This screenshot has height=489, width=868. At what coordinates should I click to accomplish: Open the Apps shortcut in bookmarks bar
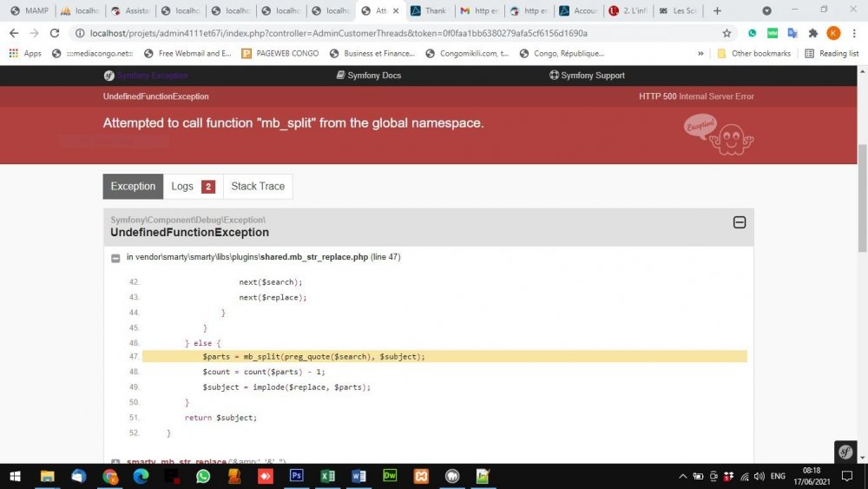pyautogui.click(x=25, y=53)
